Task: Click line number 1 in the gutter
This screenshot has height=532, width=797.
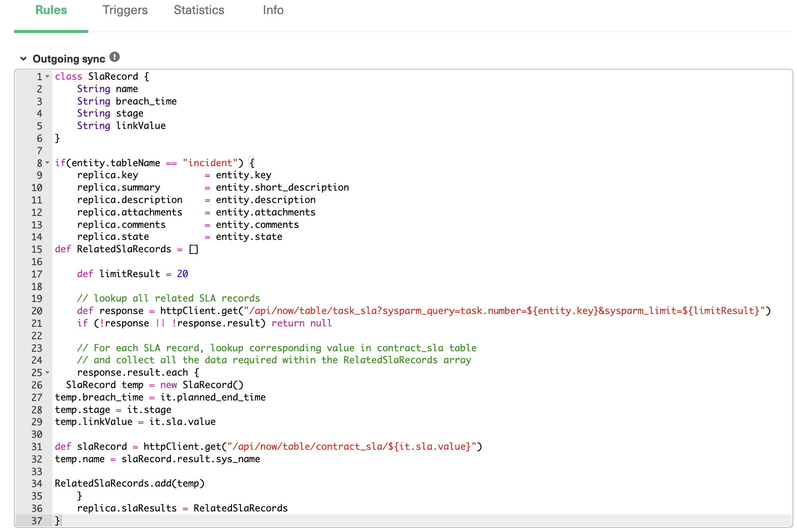Action: [39, 77]
